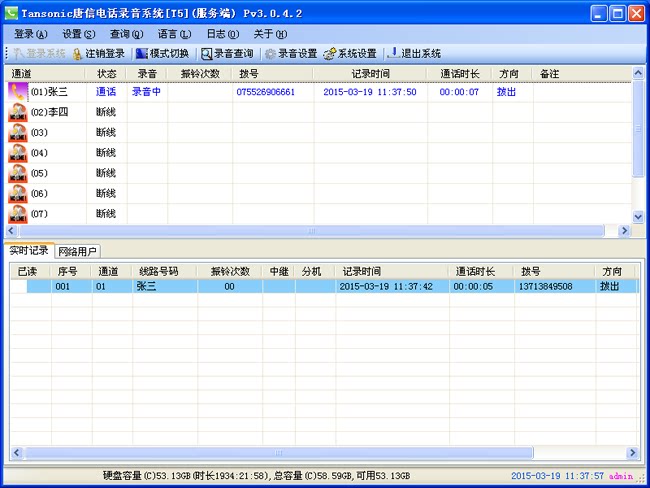Click call duration 00:00:07 cell
650x488 pixels.
[x=459, y=92]
